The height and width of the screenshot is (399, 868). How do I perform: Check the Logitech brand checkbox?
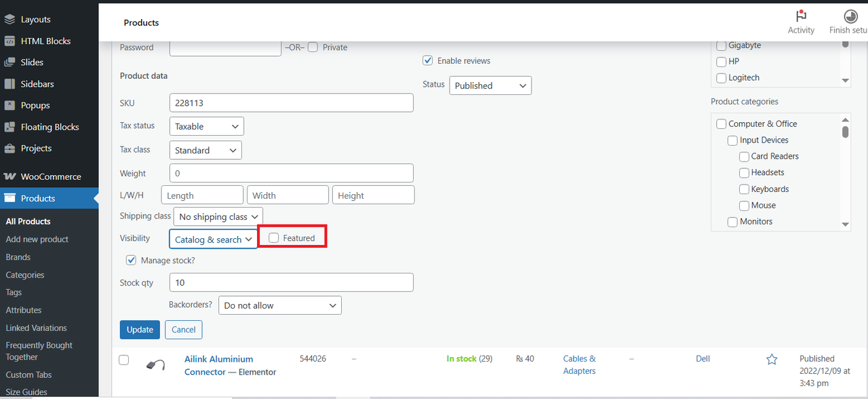coord(722,78)
